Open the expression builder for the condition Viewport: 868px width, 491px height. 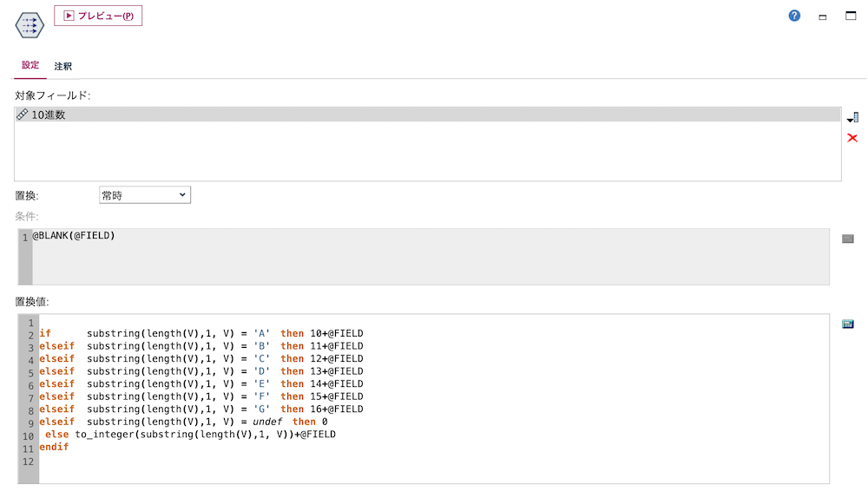(847, 239)
